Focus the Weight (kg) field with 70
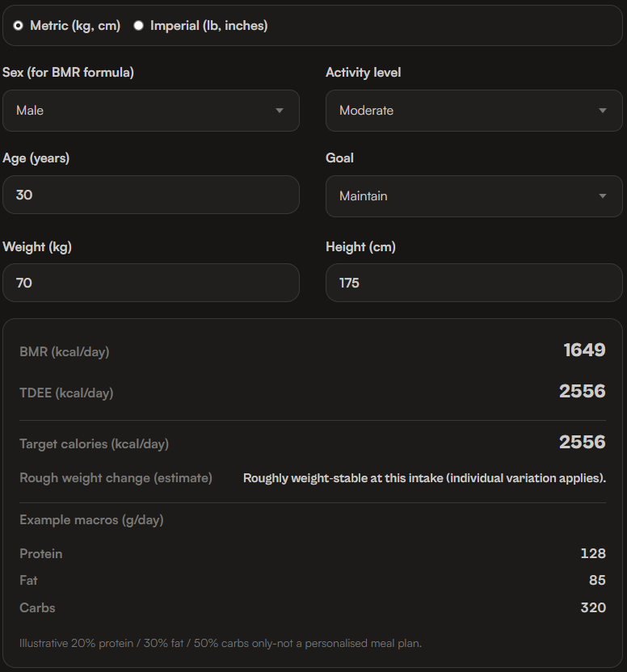The width and height of the screenshot is (627, 672). (x=150, y=283)
